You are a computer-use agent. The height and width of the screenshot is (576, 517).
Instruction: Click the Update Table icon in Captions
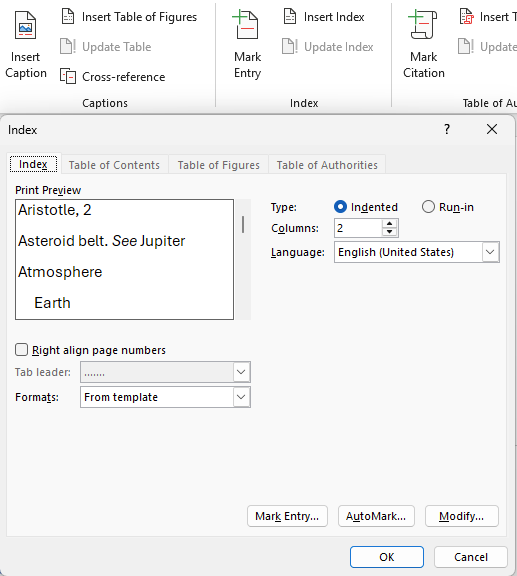[x=68, y=47]
